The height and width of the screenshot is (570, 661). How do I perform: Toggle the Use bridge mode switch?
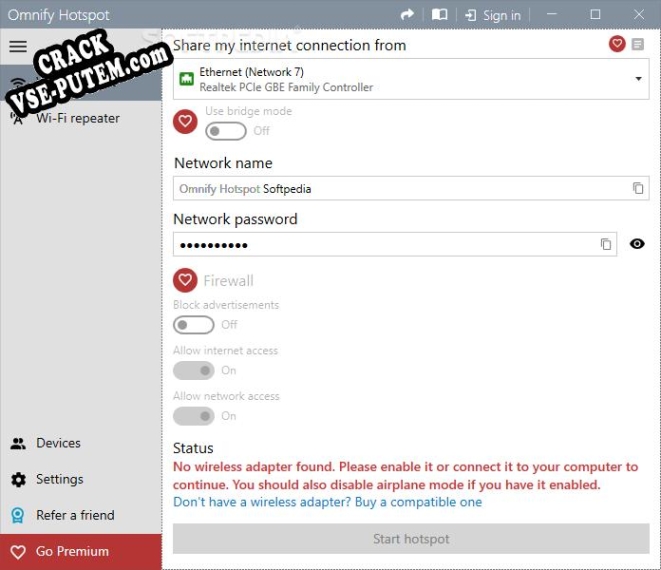click(225, 131)
